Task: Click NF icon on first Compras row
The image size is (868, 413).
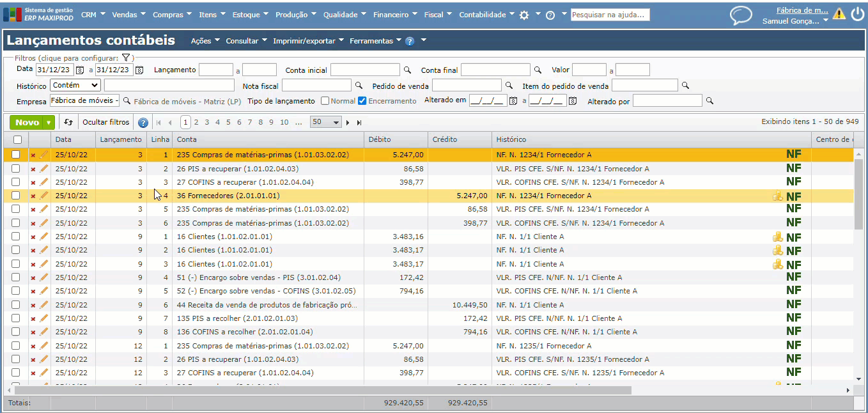Action: [793, 154]
